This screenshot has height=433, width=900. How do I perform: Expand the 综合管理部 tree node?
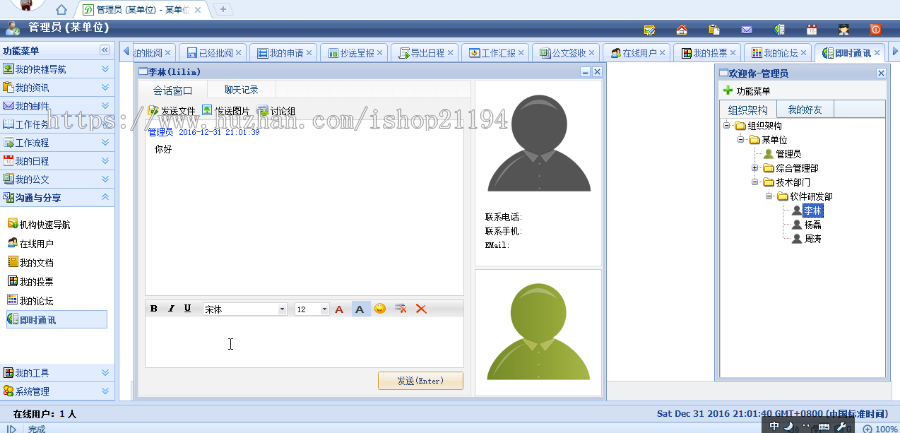(x=755, y=168)
